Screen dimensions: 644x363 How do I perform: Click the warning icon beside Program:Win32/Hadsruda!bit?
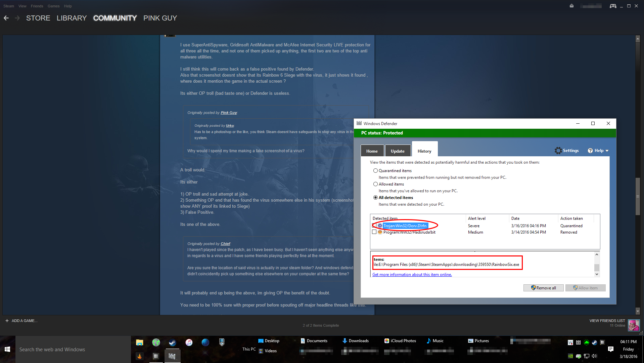coord(380,232)
